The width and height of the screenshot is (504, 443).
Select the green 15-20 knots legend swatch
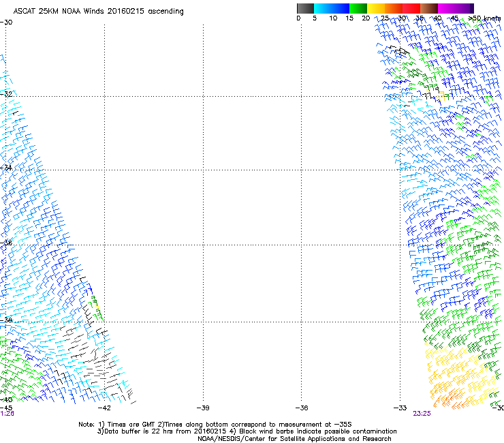coord(358,8)
